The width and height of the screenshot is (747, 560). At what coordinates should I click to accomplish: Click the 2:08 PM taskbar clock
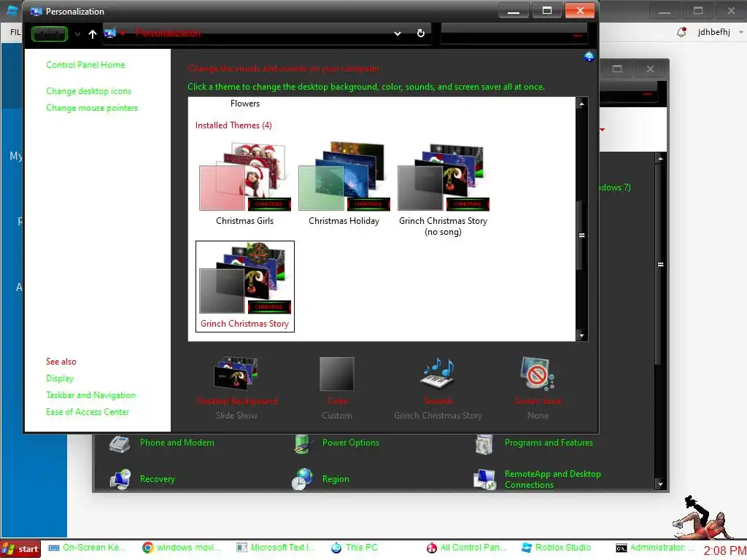[x=724, y=551]
